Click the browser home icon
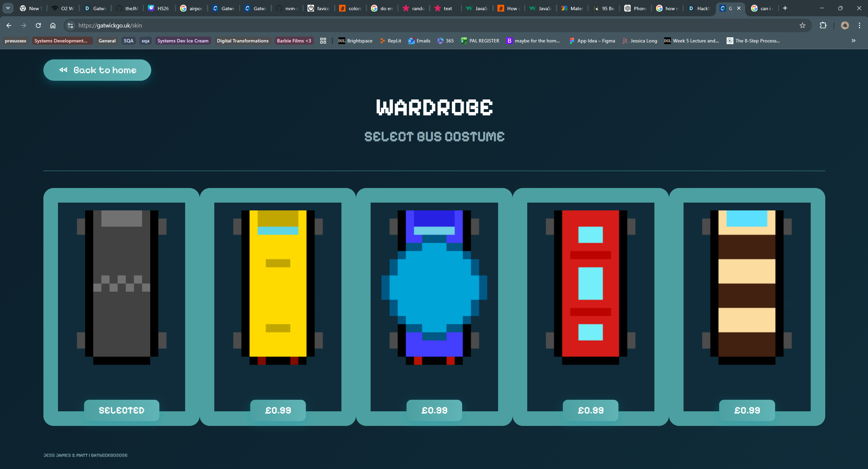868x469 pixels. pos(53,25)
